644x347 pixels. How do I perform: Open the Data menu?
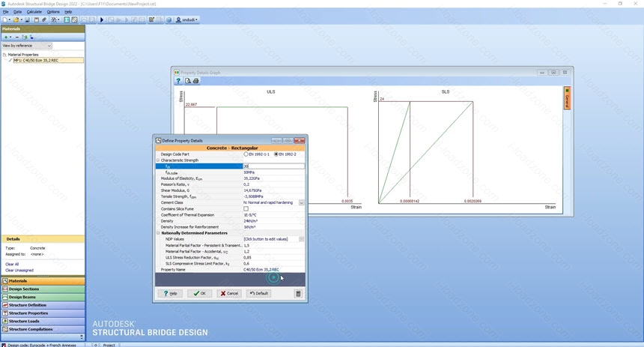pos(18,12)
